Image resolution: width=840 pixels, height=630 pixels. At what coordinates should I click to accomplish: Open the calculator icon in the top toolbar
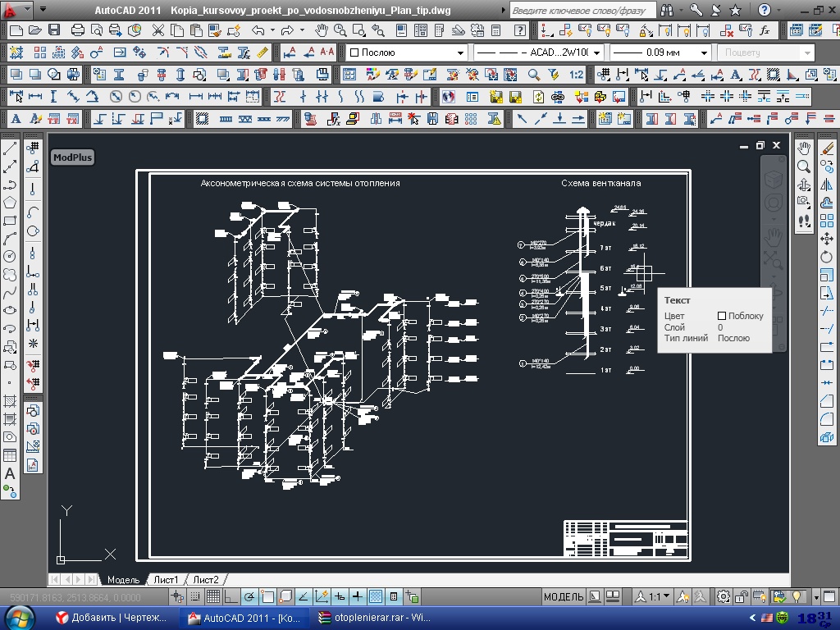[x=496, y=30]
